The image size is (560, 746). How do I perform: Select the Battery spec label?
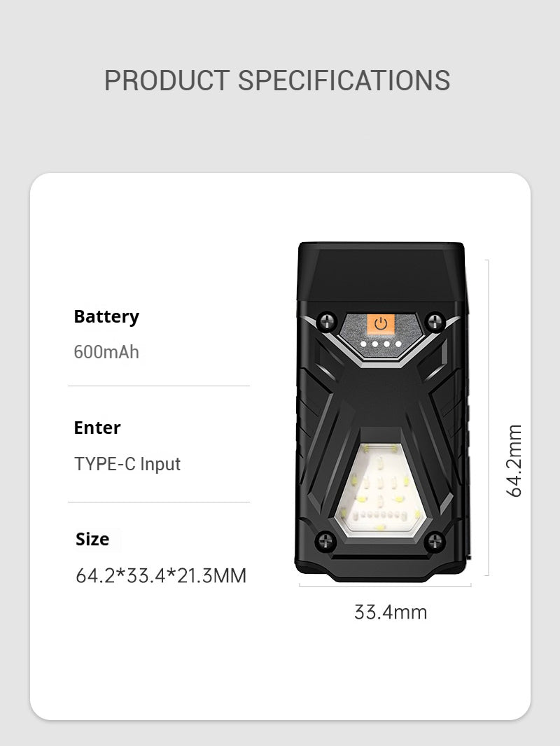coord(106,316)
